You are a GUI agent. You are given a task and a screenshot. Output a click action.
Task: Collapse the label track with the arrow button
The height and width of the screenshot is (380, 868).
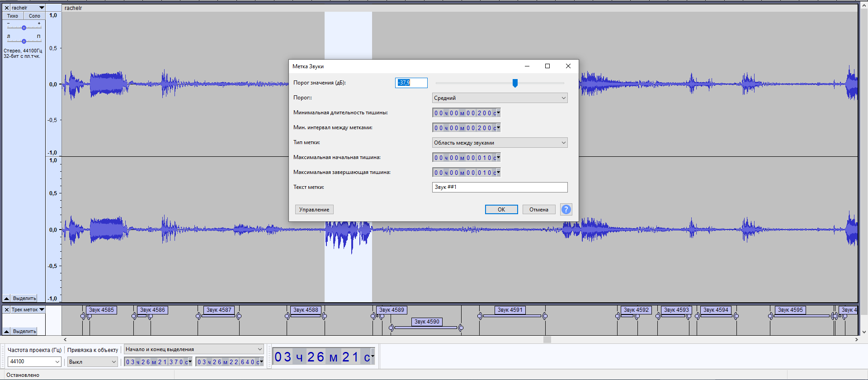[x=6, y=331]
